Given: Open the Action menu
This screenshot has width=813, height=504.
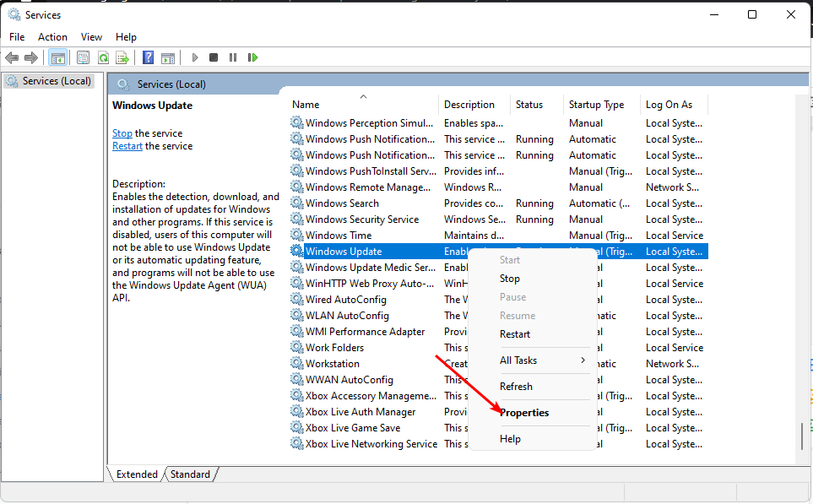Looking at the screenshot, I should tap(52, 36).
